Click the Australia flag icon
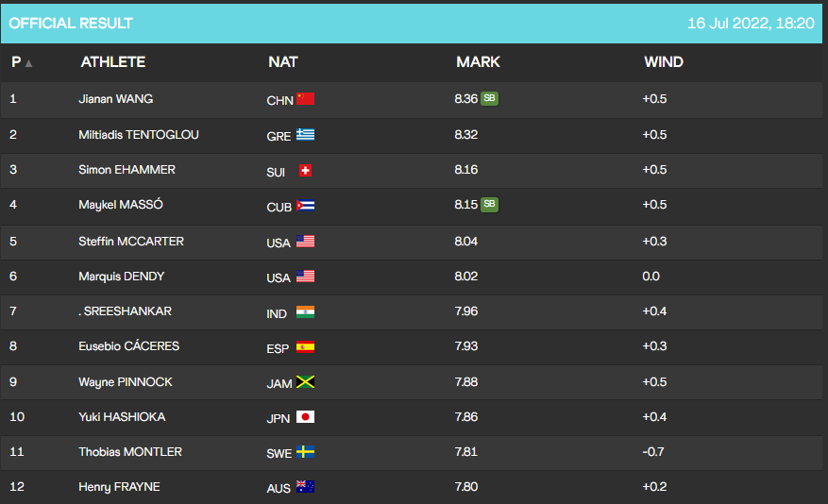The height and width of the screenshot is (504, 828). [x=305, y=487]
